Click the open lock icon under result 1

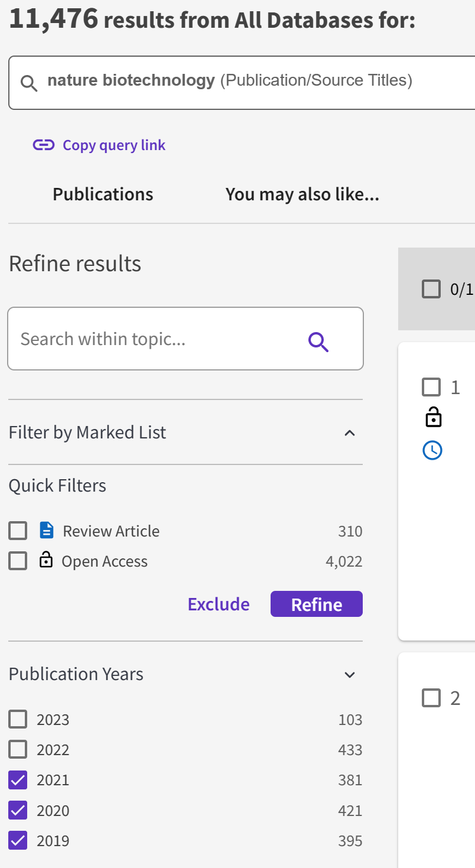[434, 417]
